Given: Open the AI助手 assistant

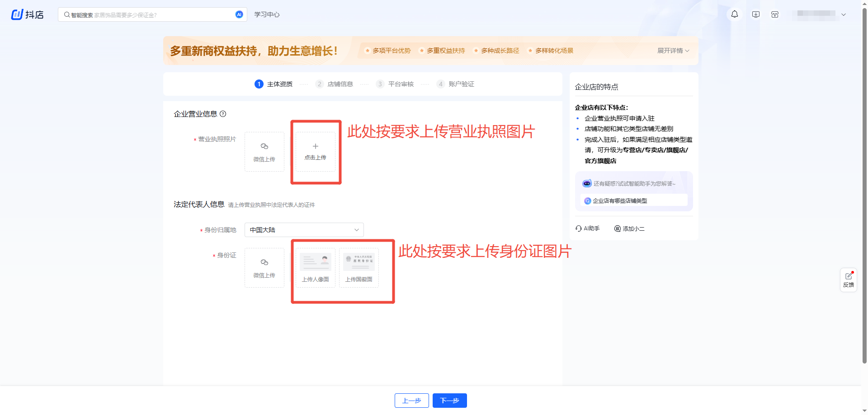Looking at the screenshot, I should [x=587, y=228].
